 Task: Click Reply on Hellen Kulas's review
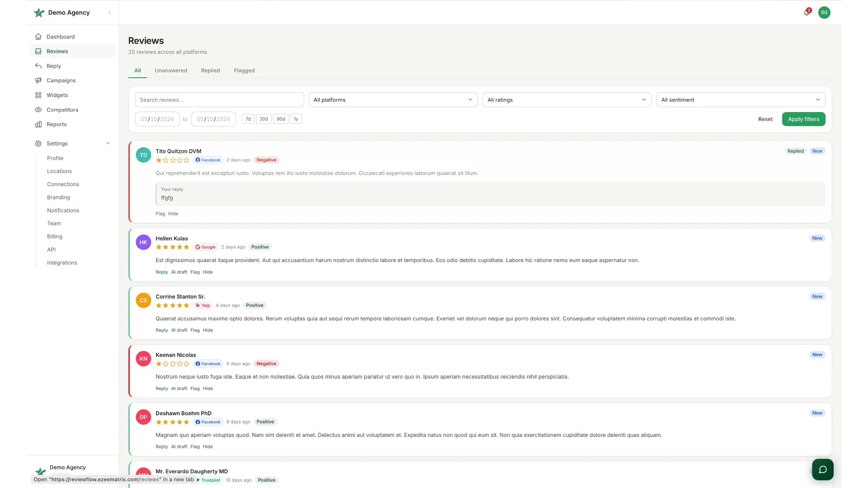(161, 272)
